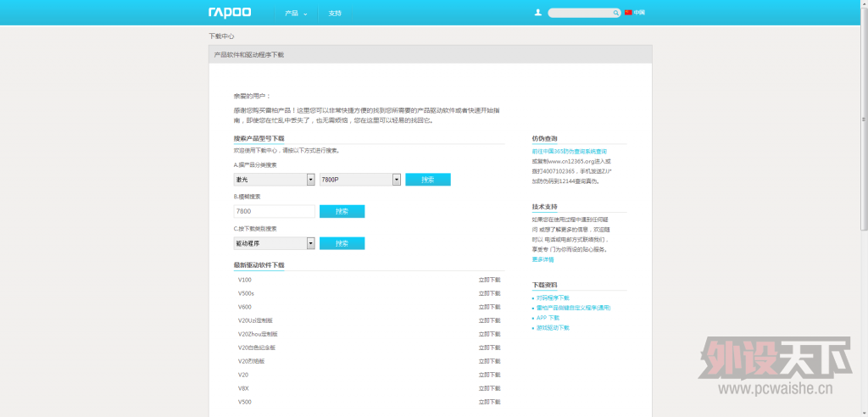Click 立即下载 for V8X
This screenshot has height=417, width=868.
pyautogui.click(x=489, y=388)
